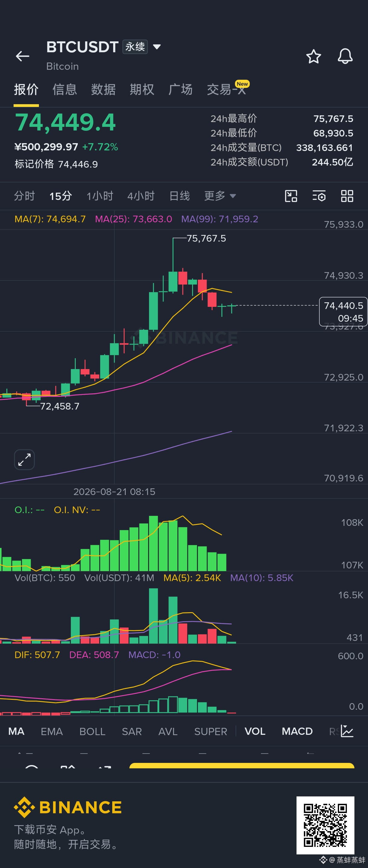The height and width of the screenshot is (868, 368).
Task: Click the MA(7): 74,694.7 legend
Action: tap(50, 219)
